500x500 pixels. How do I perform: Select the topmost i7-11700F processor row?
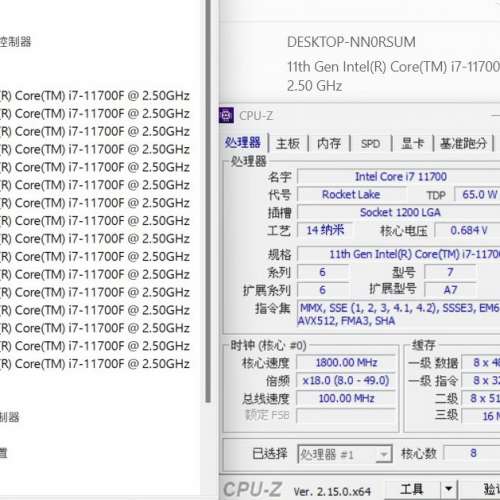click(95, 96)
